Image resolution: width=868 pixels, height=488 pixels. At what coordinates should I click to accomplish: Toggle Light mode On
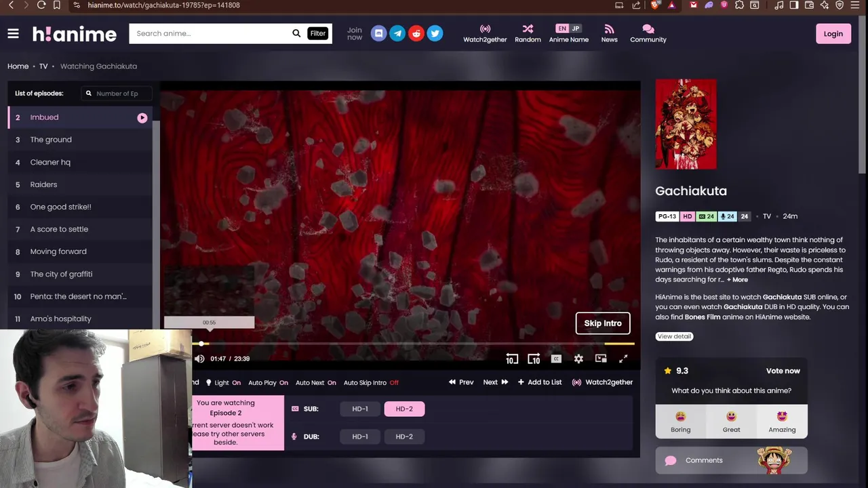[x=223, y=383]
